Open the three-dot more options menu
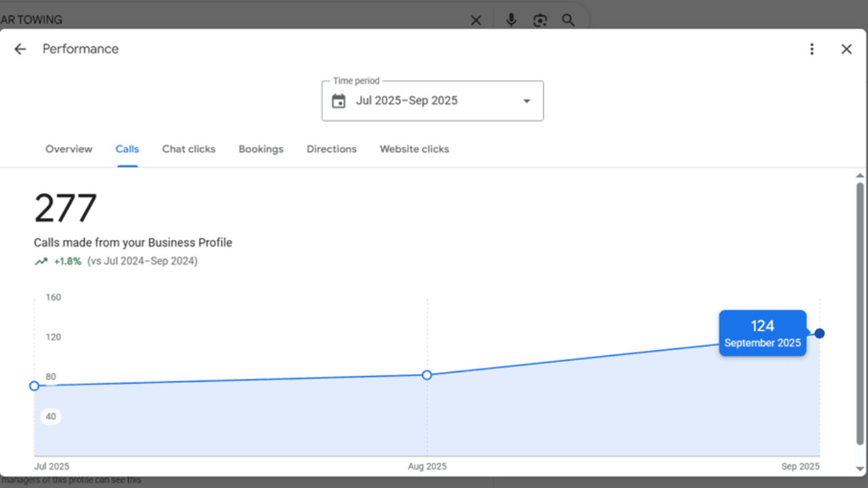Viewport: 868px width, 488px height. [812, 49]
